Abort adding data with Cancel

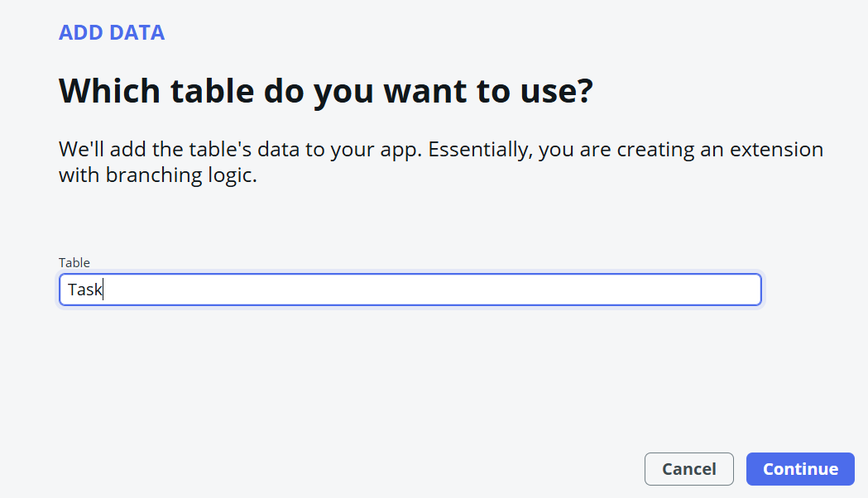tap(688, 469)
